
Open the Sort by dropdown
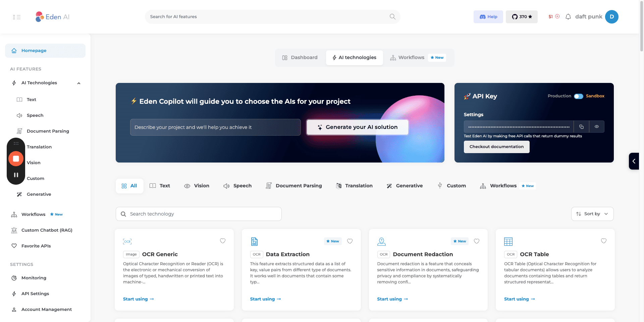pos(592,214)
